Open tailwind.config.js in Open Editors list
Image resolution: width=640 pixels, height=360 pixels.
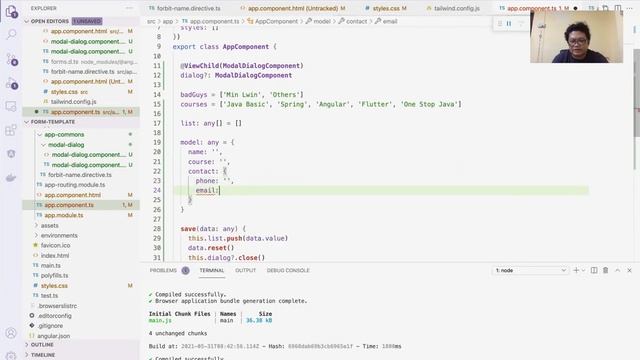(73, 102)
